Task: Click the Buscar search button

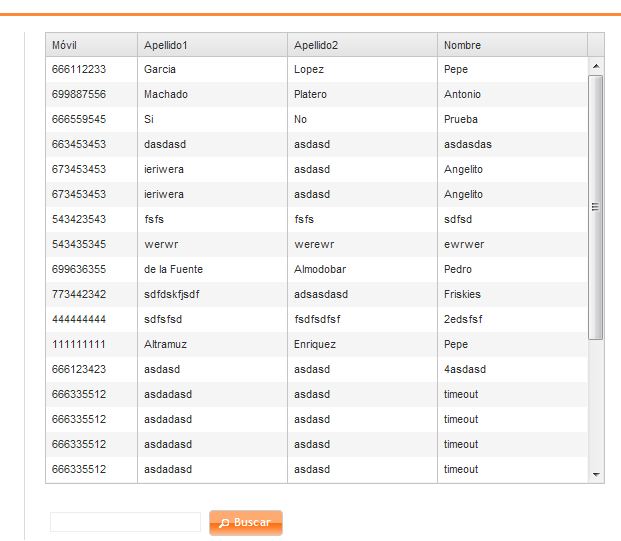Action: 246,523
